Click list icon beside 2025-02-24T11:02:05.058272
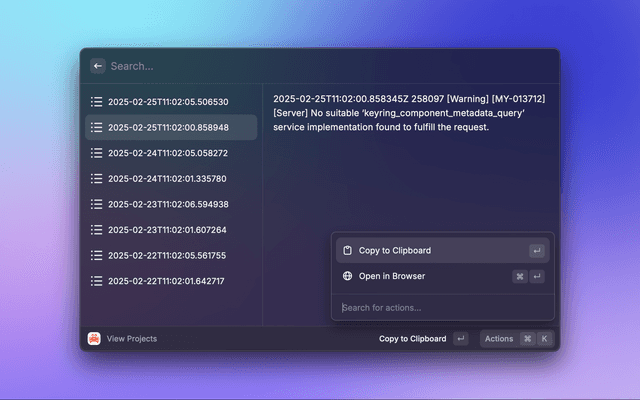 [97, 153]
